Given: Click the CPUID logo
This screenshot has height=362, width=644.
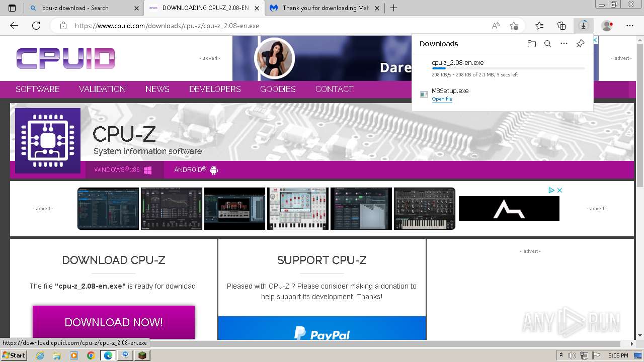Looking at the screenshot, I should point(65,58).
